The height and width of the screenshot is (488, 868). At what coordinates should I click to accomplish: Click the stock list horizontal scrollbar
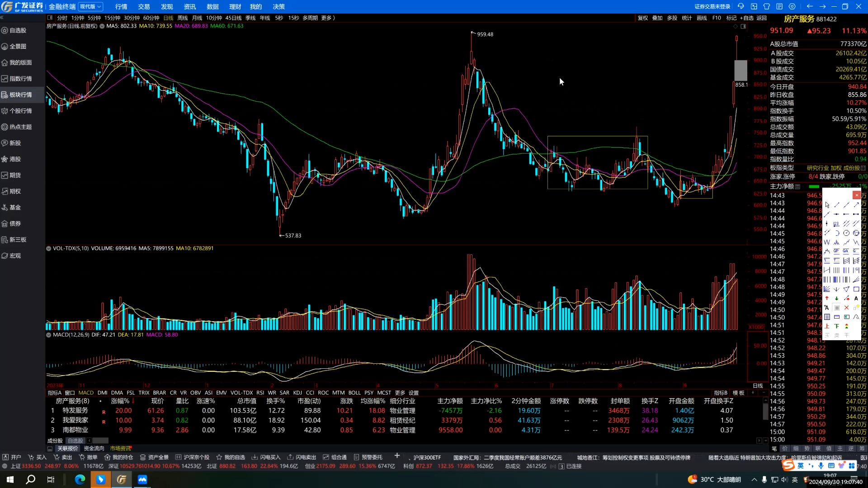pos(100,441)
